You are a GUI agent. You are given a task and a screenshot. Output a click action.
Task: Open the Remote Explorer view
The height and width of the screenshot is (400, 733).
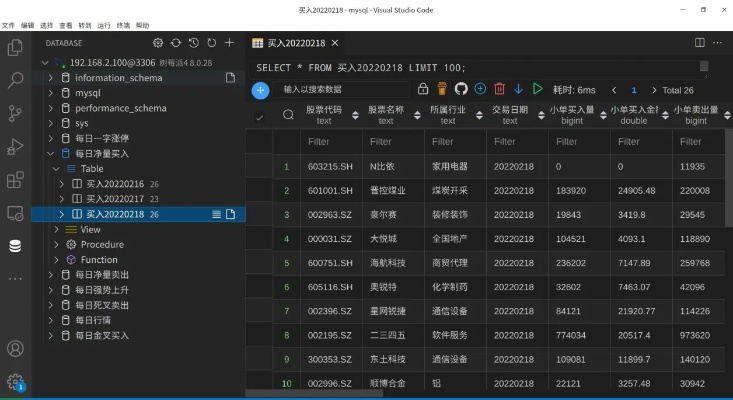pos(15,213)
